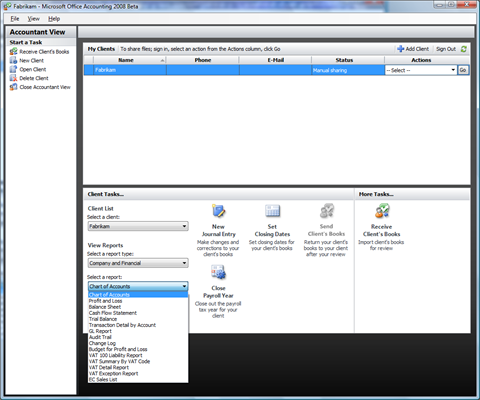Click the Close Payroll Year icon

click(x=218, y=272)
